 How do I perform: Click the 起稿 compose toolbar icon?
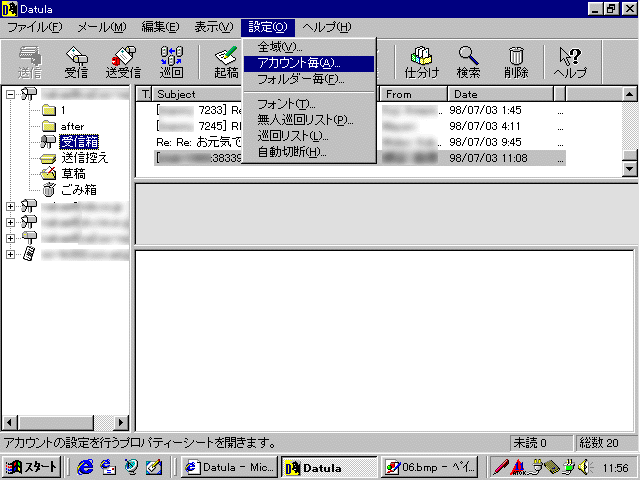pyautogui.click(x=226, y=62)
